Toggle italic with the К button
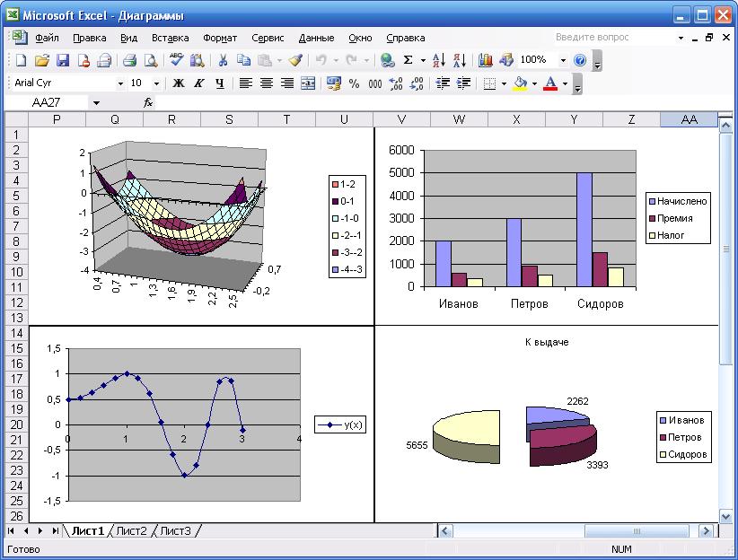Viewport: 738px width, 560px height. pos(199,83)
